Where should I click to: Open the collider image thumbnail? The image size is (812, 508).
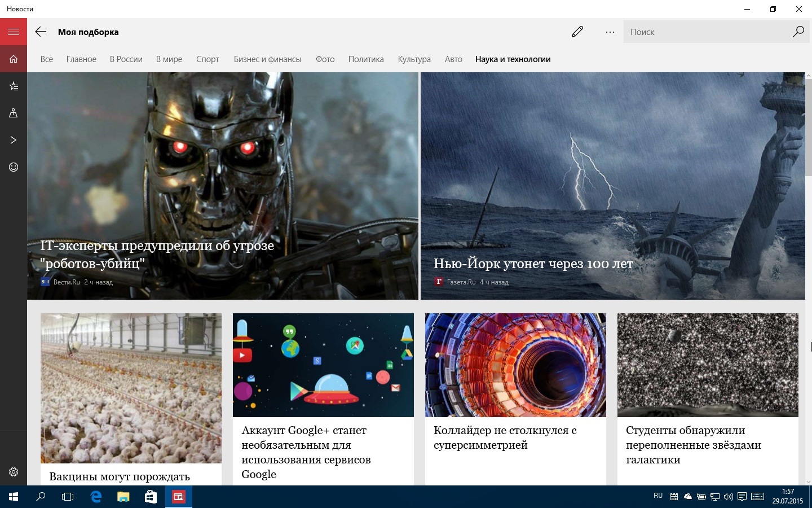click(x=515, y=365)
